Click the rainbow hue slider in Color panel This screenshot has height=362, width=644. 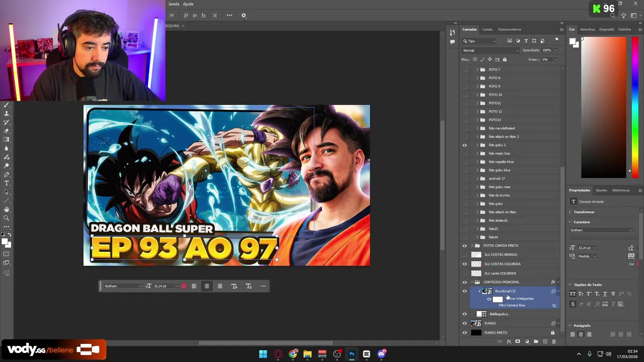(x=635, y=108)
